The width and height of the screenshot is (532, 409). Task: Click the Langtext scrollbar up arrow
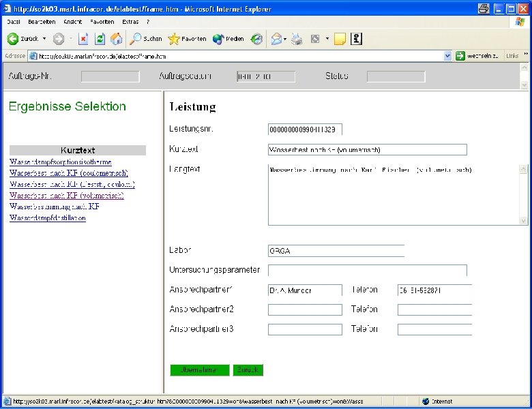pos(523,168)
